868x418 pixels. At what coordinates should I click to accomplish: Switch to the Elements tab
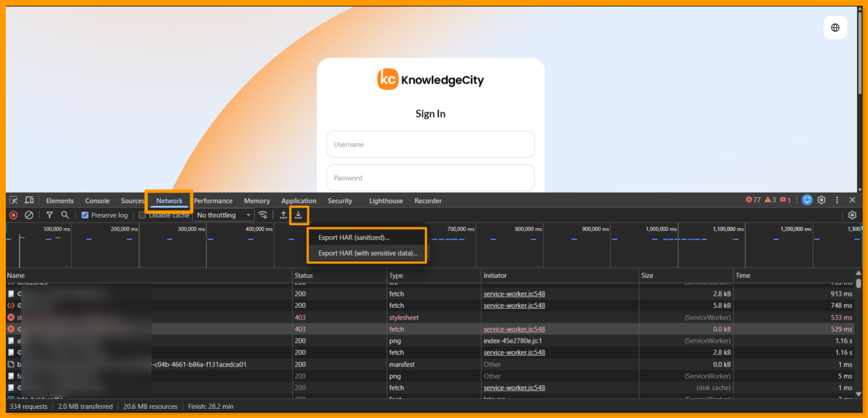point(60,201)
